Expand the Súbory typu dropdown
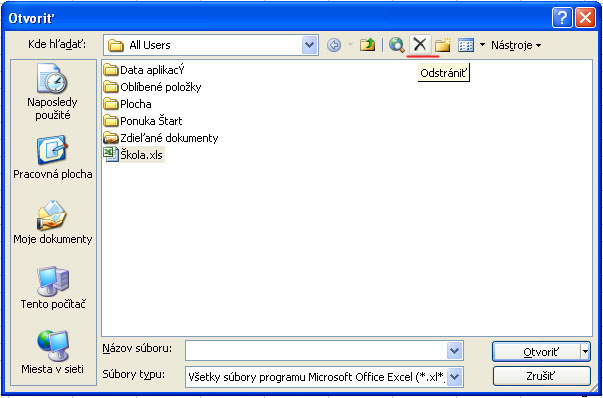Image resolution: width=603 pixels, height=398 pixels. tap(455, 376)
